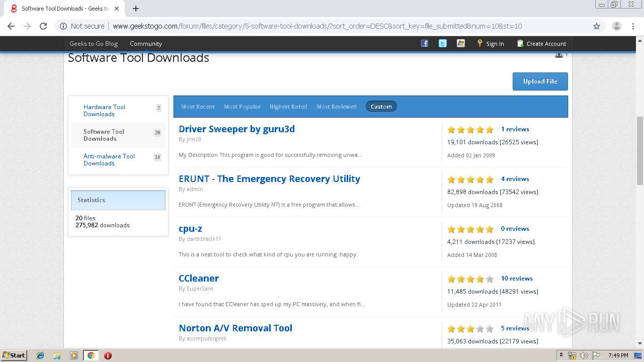Click the cpu-z star rating
This screenshot has width=644, height=362.
click(x=470, y=229)
